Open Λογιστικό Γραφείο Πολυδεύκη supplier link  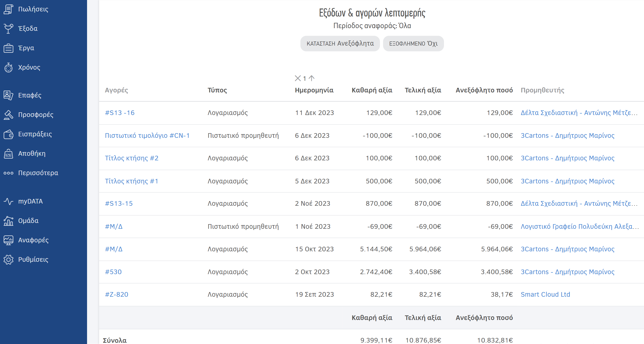[x=579, y=227]
